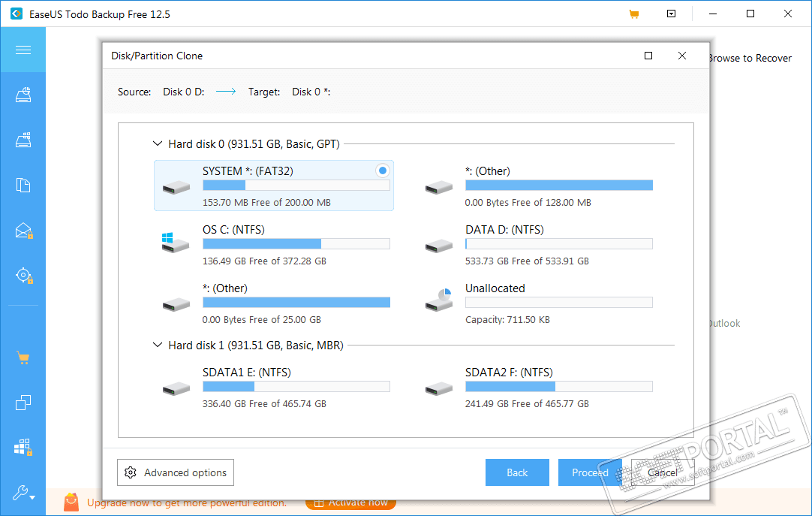This screenshot has height=516, width=812.
Task: Click OS C: partition usage bar
Action: coord(296,244)
